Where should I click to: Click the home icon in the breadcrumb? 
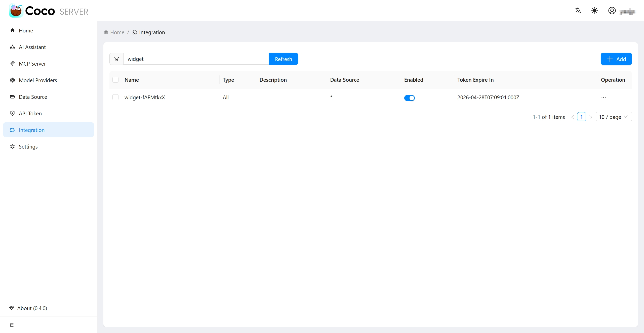pos(106,32)
